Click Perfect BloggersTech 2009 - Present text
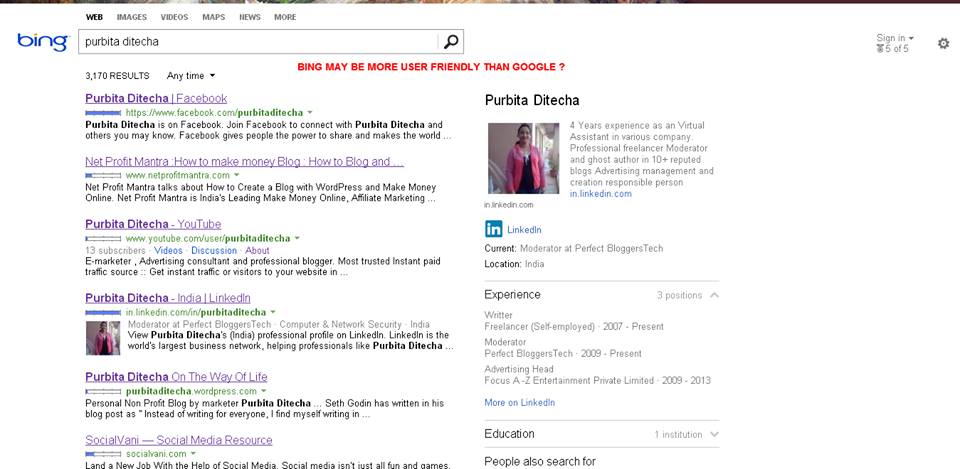 click(x=563, y=354)
